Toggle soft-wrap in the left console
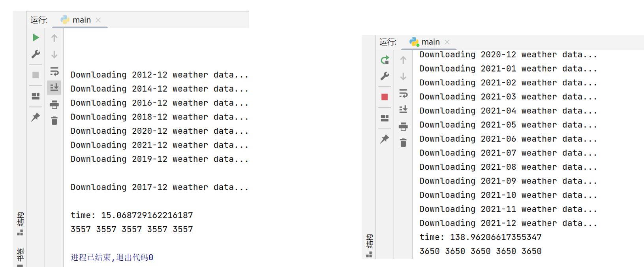This screenshot has height=267, width=644. pyautogui.click(x=54, y=71)
